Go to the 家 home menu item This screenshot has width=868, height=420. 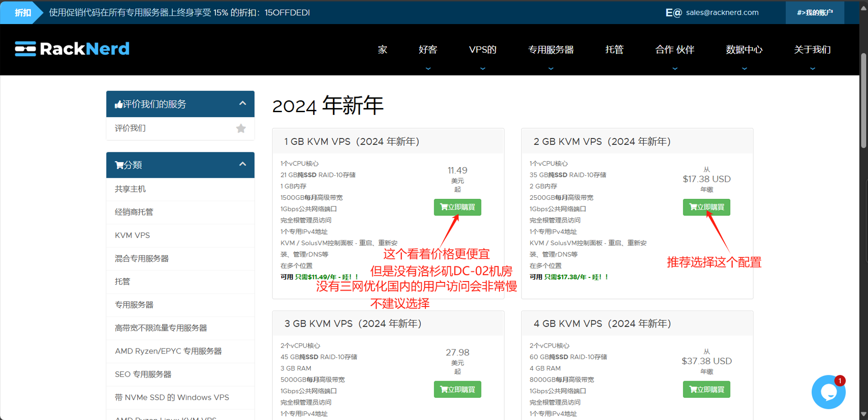[382, 50]
